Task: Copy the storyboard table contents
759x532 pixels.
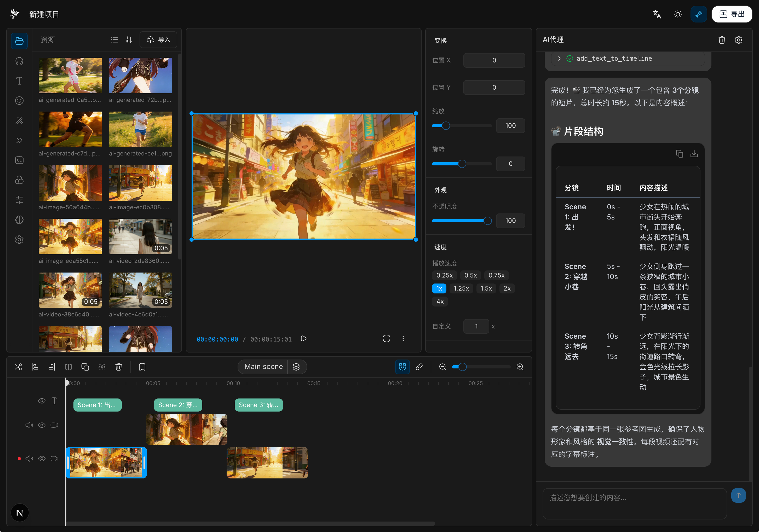Action: (679, 154)
